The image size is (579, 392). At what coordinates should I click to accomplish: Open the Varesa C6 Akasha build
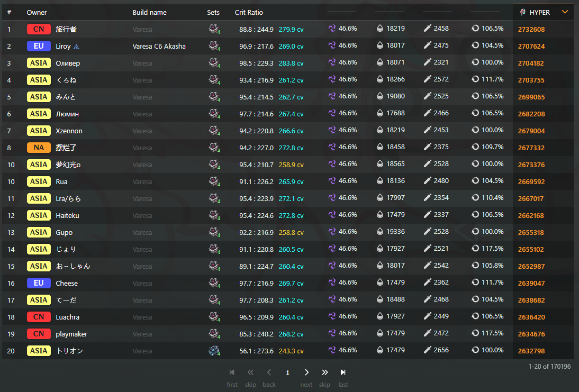[x=159, y=46]
